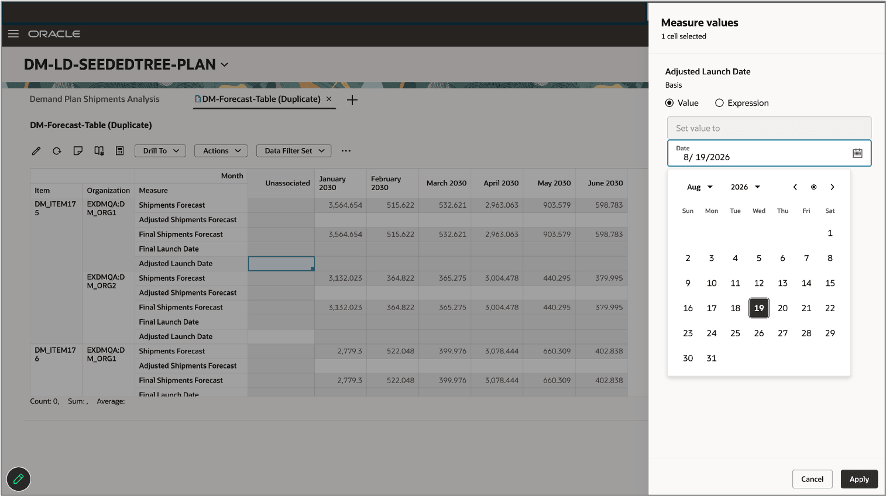Click the January 2030 column header
The width and height of the screenshot is (886, 496).
point(341,183)
